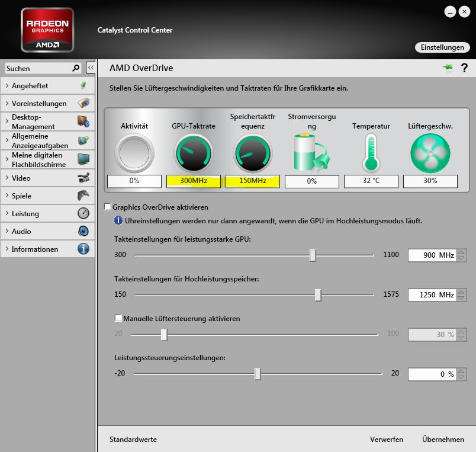Click Standardwerte to restore defaults
The height and width of the screenshot is (452, 476).
(x=133, y=439)
